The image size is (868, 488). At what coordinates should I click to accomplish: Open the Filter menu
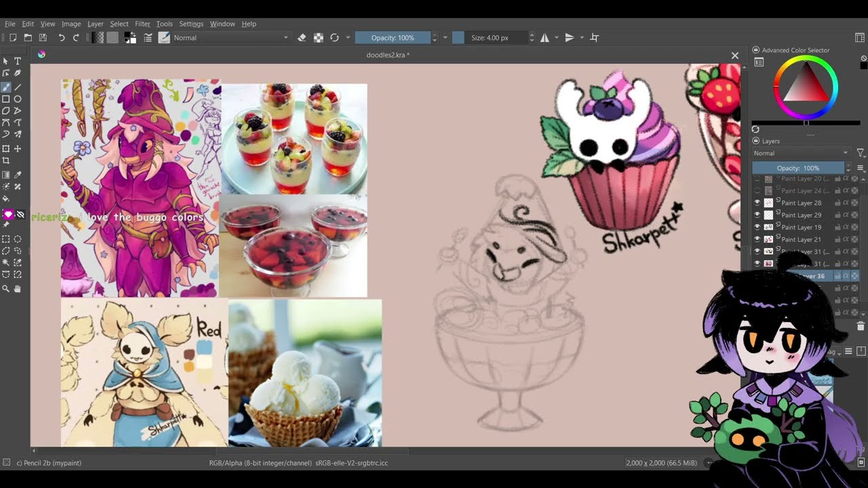142,24
